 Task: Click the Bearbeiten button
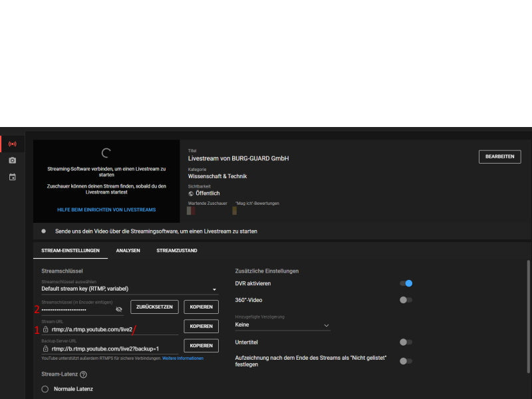pos(499,157)
